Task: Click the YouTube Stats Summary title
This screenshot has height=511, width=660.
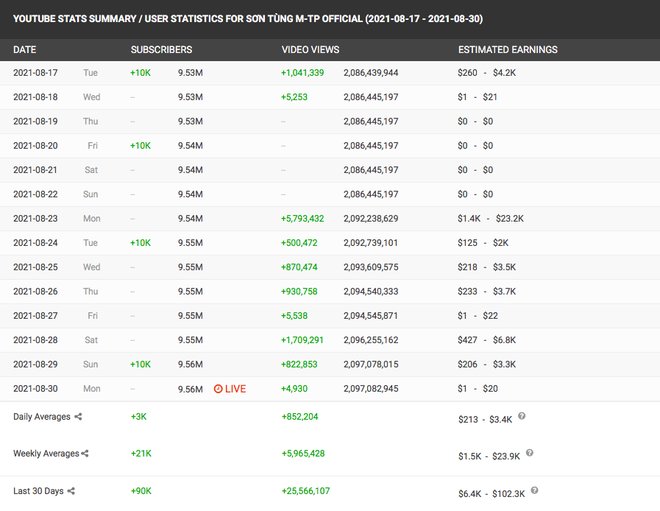Action: 248,19
